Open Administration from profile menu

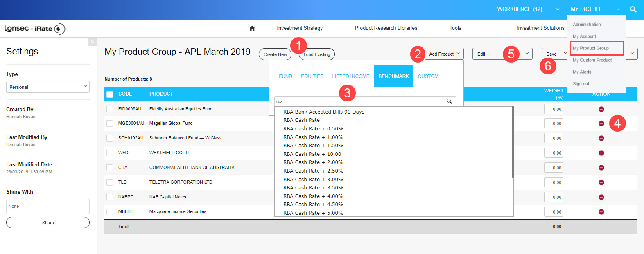pyautogui.click(x=587, y=25)
